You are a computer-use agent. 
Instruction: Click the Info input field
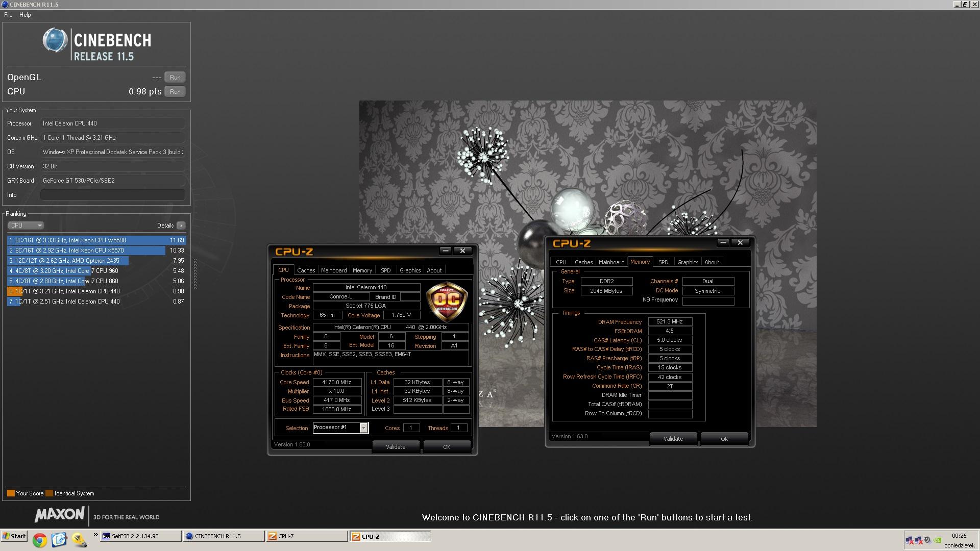tap(112, 195)
